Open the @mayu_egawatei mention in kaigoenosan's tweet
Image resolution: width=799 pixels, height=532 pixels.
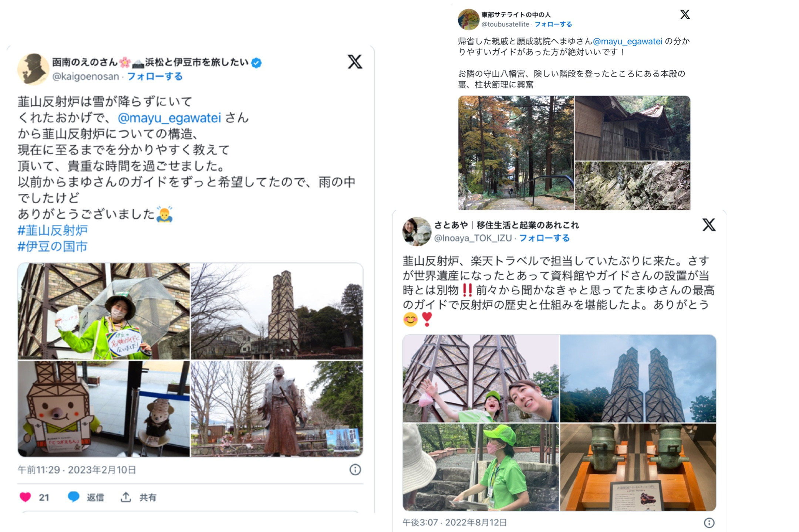pyautogui.click(x=169, y=118)
